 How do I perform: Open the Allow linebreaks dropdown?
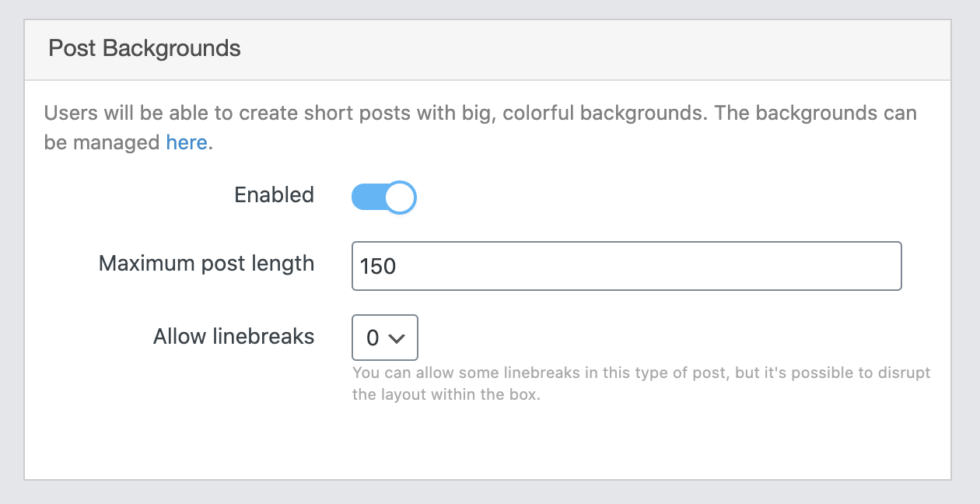385,338
